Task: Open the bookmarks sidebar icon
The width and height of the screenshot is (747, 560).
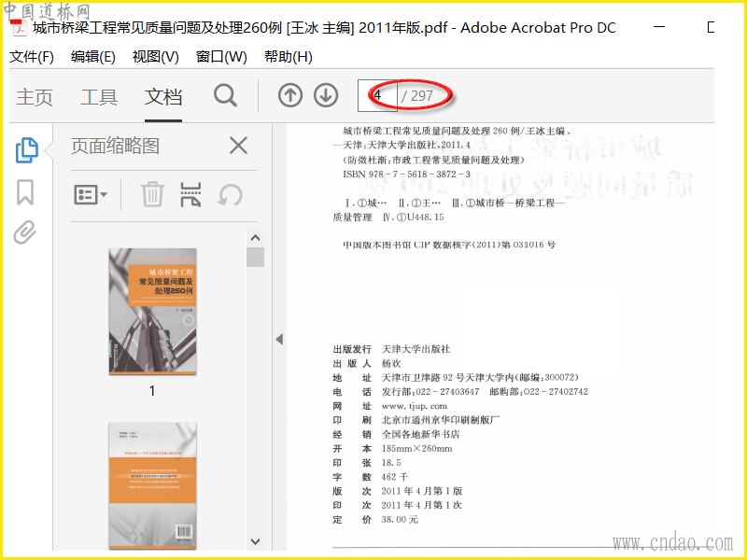Action: pyautogui.click(x=25, y=192)
